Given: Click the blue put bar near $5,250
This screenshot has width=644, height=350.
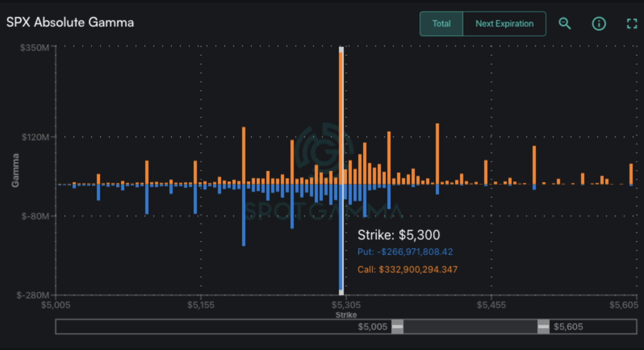Looking at the screenshot, I should [292, 206].
